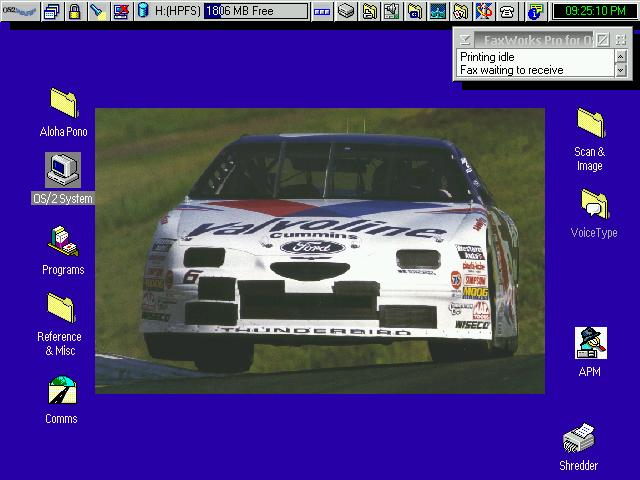
Task: Select the Reference & Misc folder
Action: coord(61,307)
